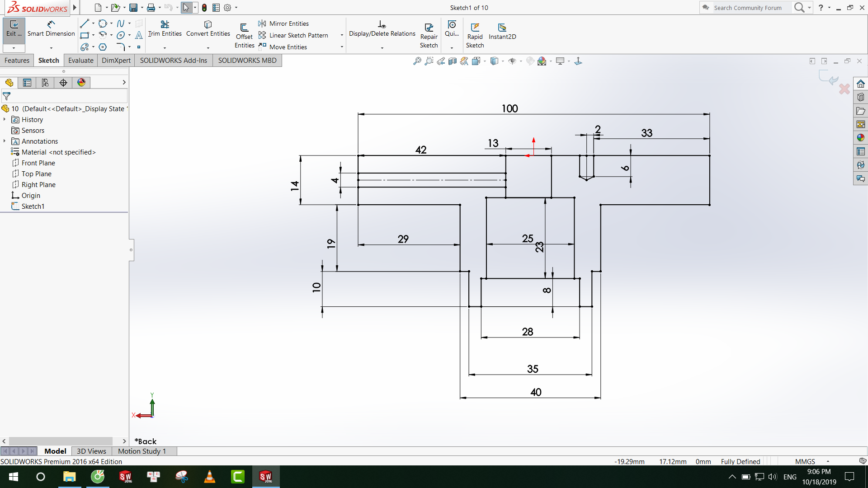Toggle Rapid Sketch mode
Image resolution: width=868 pixels, height=488 pixels.
click(475, 35)
